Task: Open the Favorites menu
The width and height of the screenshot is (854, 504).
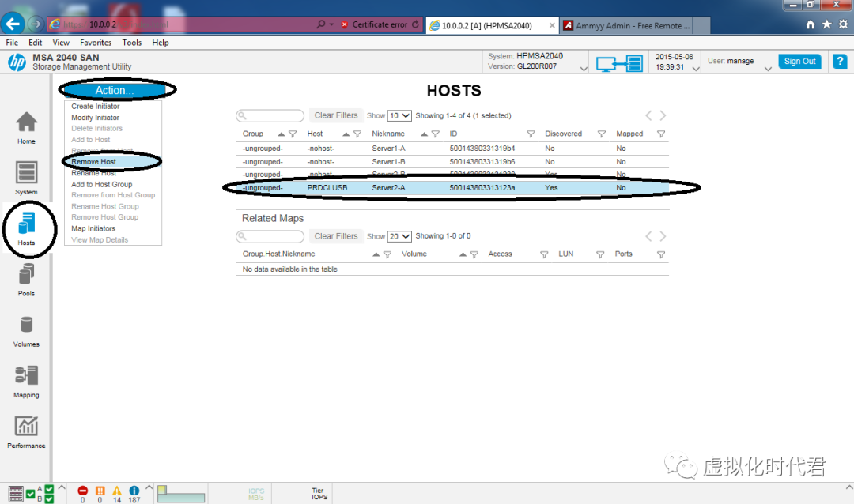Action: pyautogui.click(x=96, y=43)
